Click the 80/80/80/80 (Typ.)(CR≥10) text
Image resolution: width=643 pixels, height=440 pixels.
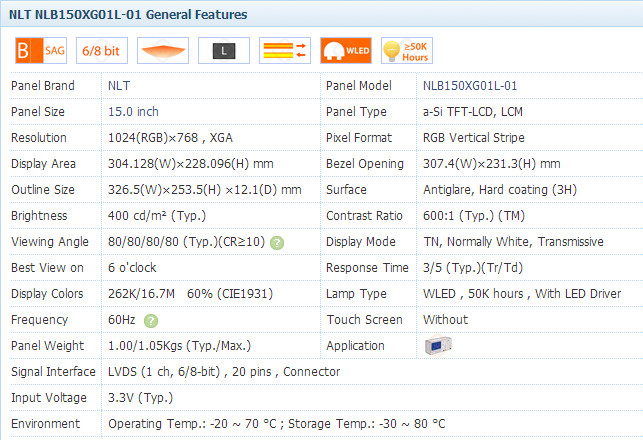[187, 242]
